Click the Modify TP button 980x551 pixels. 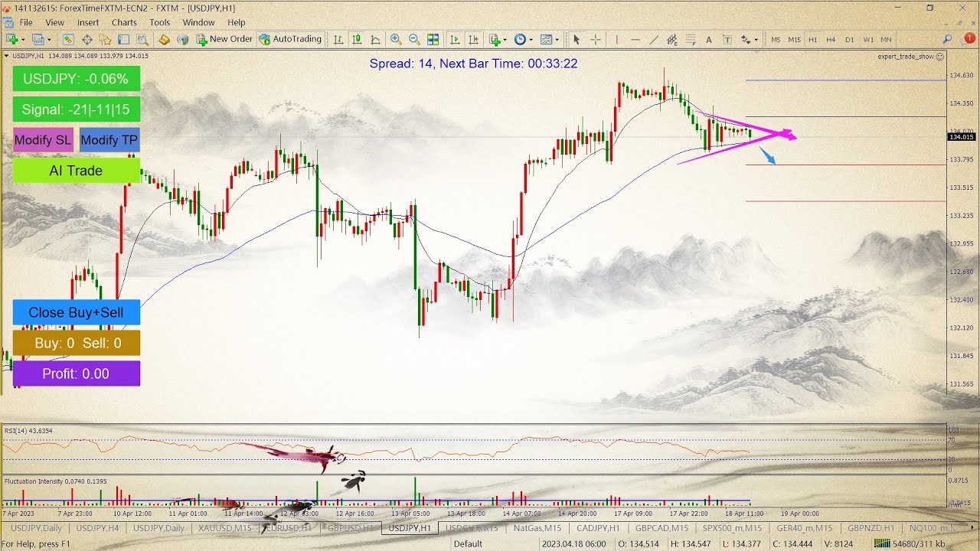click(109, 140)
